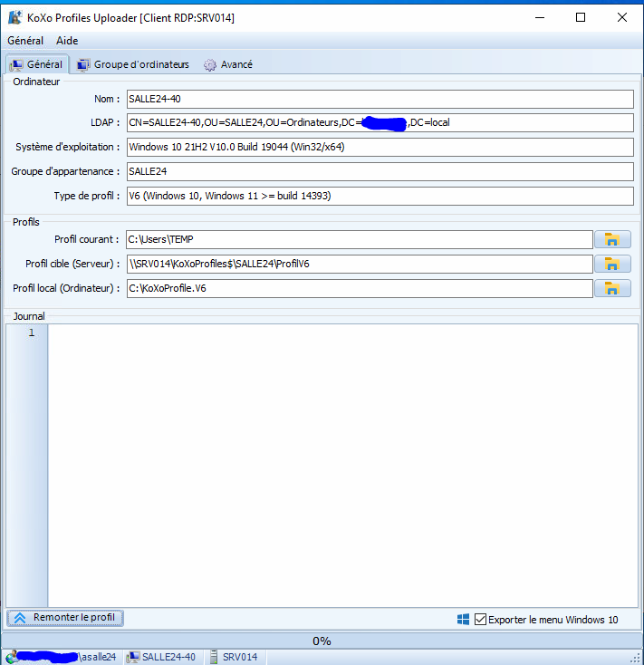Image resolution: width=644 pixels, height=665 pixels.
Task: Click the Windows logo icon near export option
Action: pyautogui.click(x=463, y=620)
